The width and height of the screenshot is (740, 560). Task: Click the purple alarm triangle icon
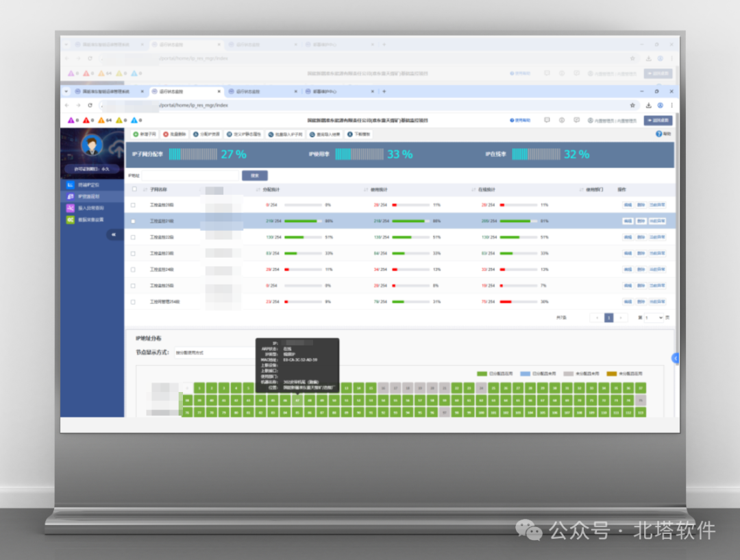click(x=71, y=121)
